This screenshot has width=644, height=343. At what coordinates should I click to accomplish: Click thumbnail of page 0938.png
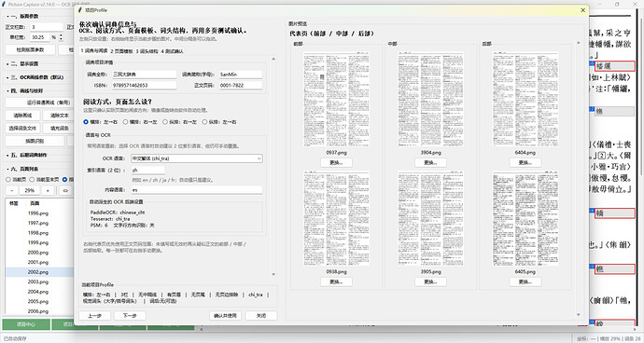pos(336,219)
